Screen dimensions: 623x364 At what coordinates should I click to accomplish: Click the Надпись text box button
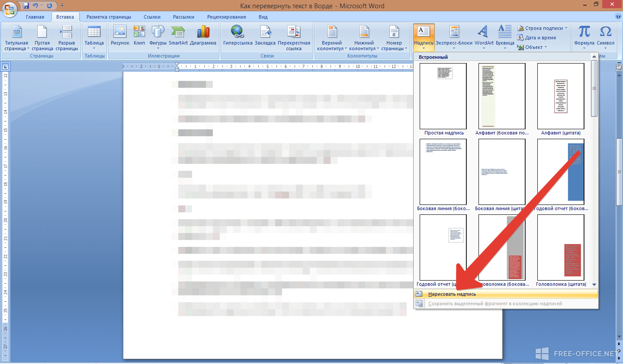(x=424, y=38)
